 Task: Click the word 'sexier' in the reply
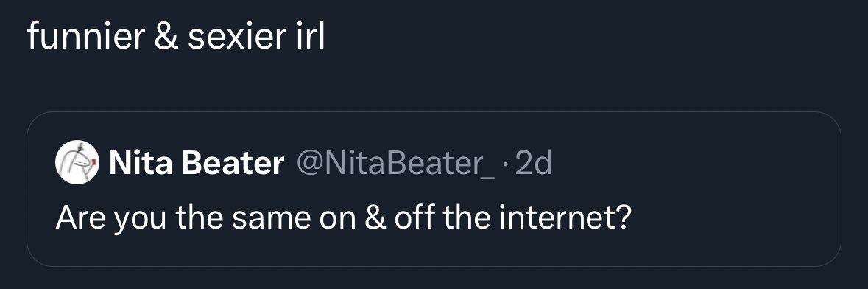(236, 37)
